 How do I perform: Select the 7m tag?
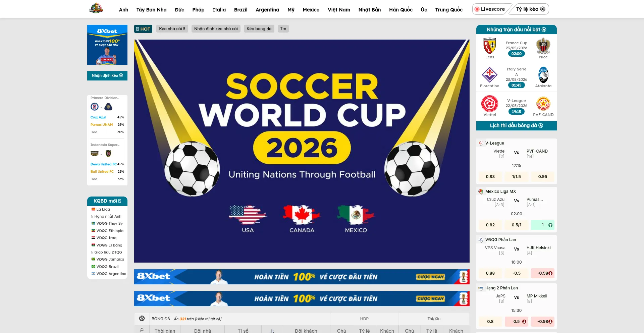tap(283, 29)
